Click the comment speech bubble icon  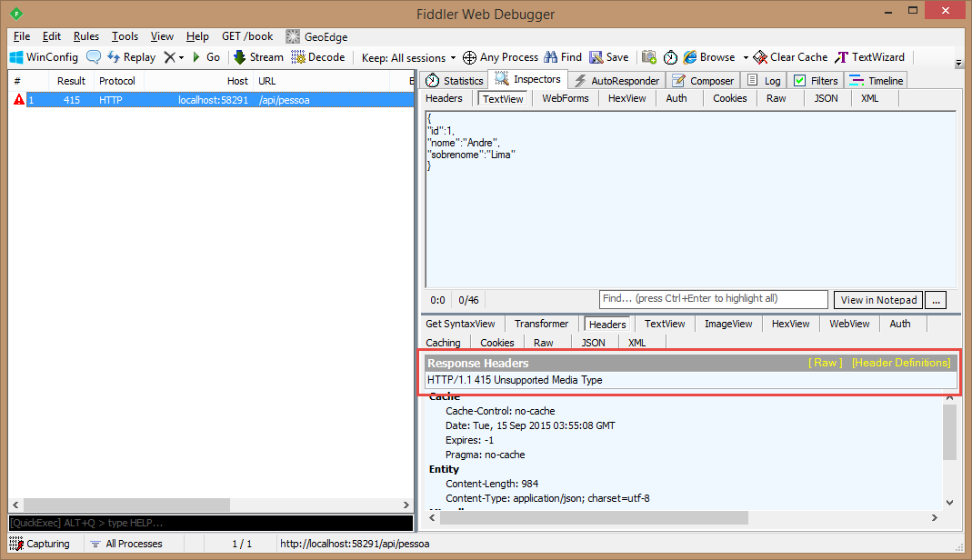click(93, 57)
